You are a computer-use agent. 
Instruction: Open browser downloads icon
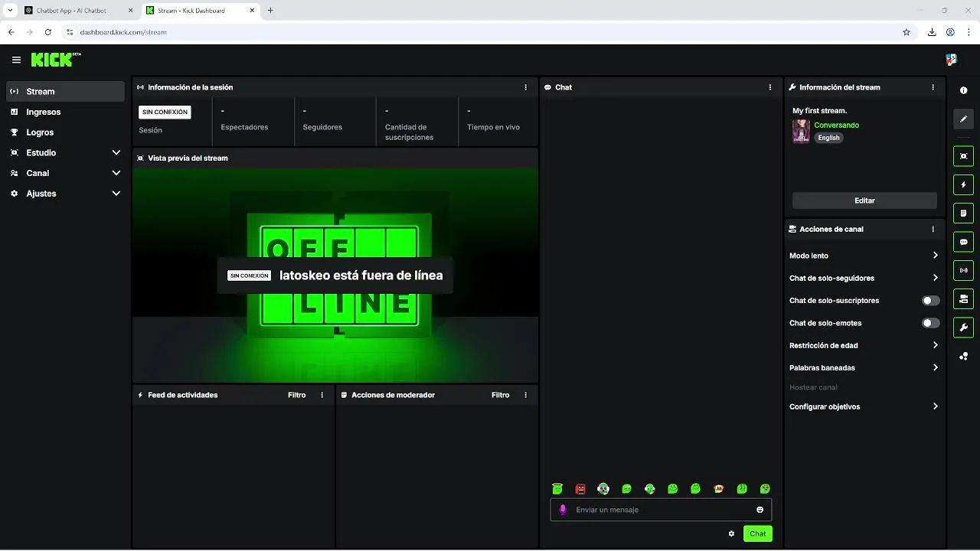coord(932,32)
